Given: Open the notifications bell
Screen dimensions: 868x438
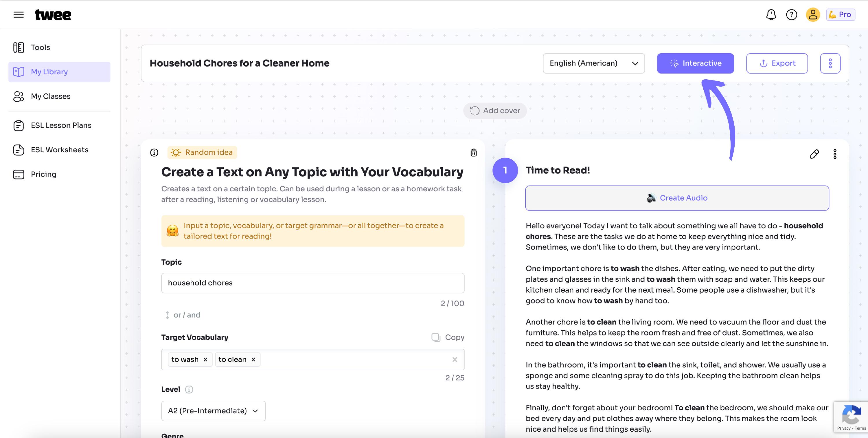Looking at the screenshot, I should [771, 14].
